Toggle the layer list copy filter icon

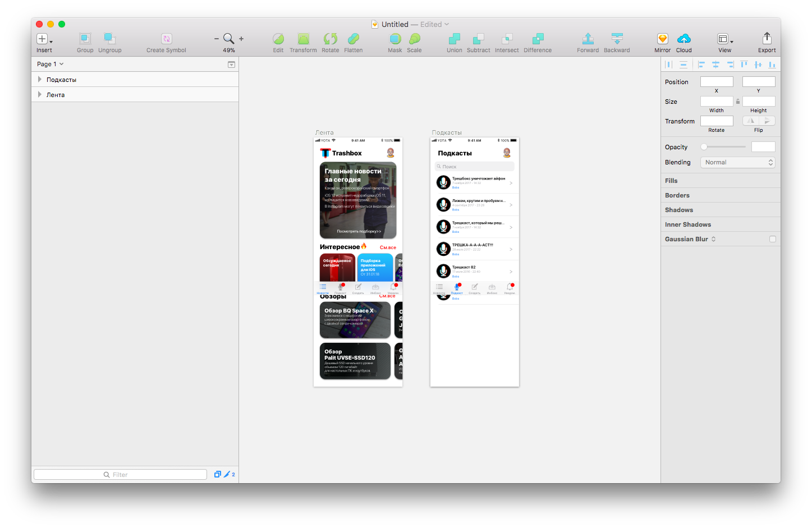point(218,474)
